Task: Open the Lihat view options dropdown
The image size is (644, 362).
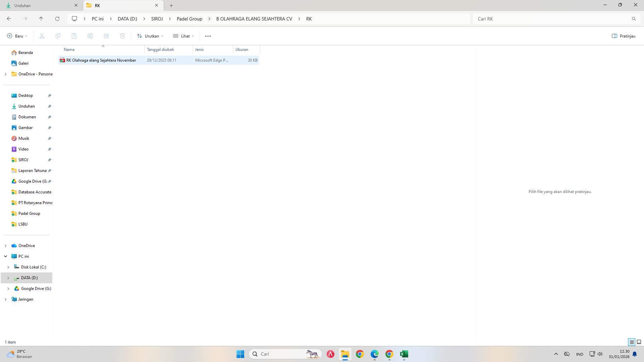Action: [183, 36]
